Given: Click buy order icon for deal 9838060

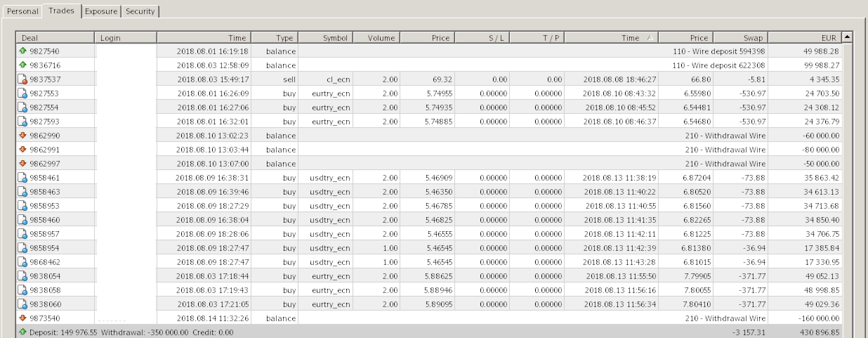Looking at the screenshot, I should coord(22,304).
